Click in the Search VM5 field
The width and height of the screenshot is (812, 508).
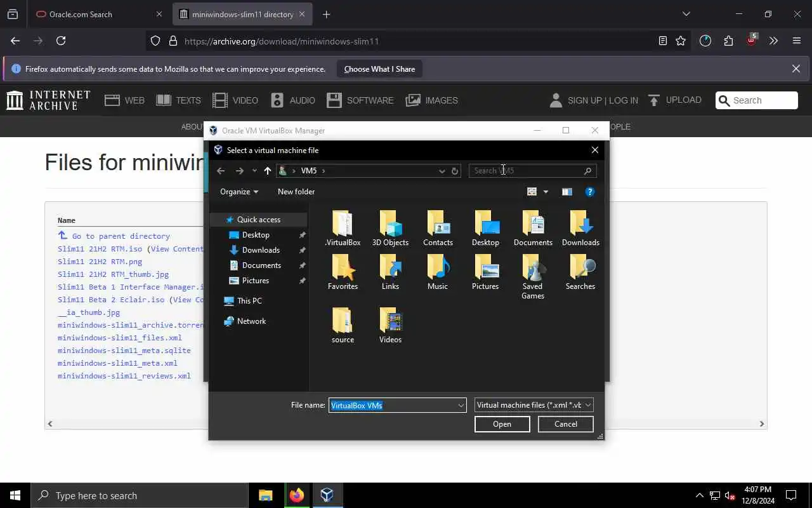point(532,171)
